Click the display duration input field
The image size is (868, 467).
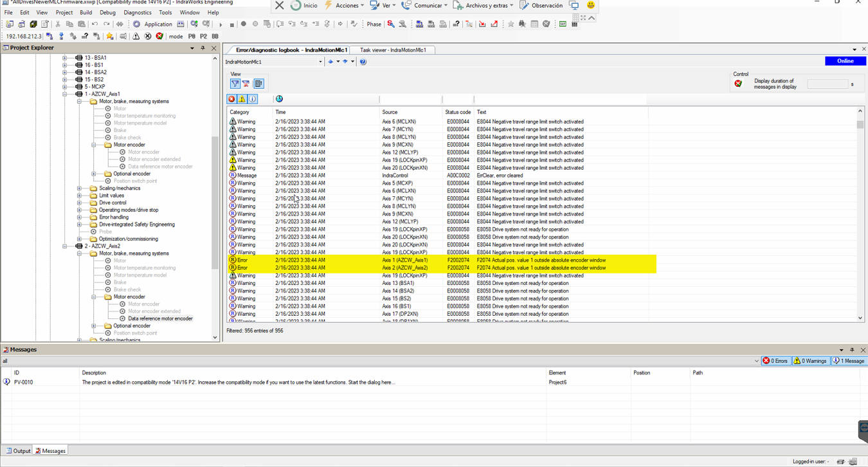pyautogui.click(x=827, y=84)
